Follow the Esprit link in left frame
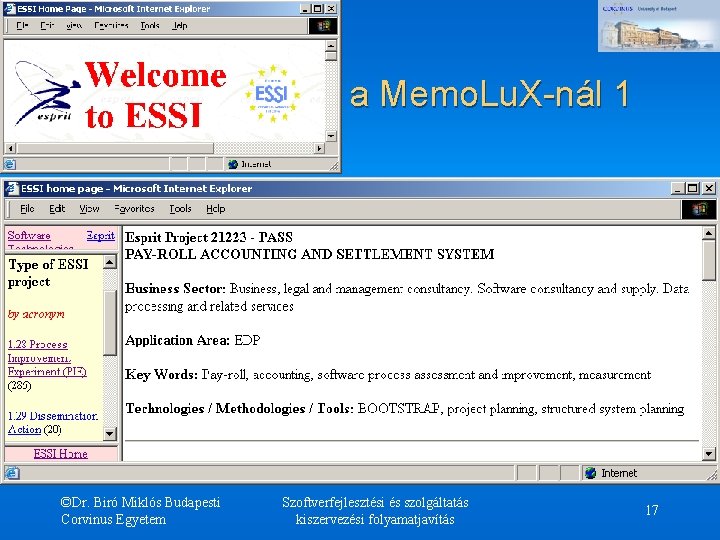 pos(101,236)
